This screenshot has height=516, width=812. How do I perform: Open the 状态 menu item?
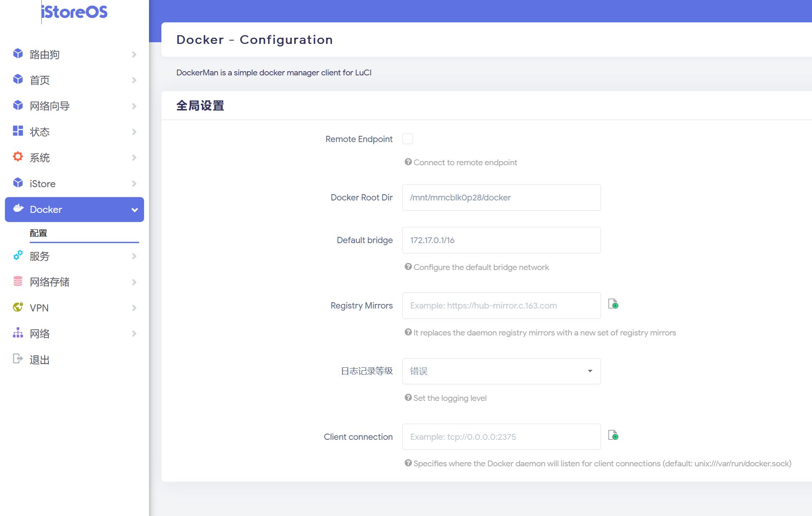click(x=74, y=132)
